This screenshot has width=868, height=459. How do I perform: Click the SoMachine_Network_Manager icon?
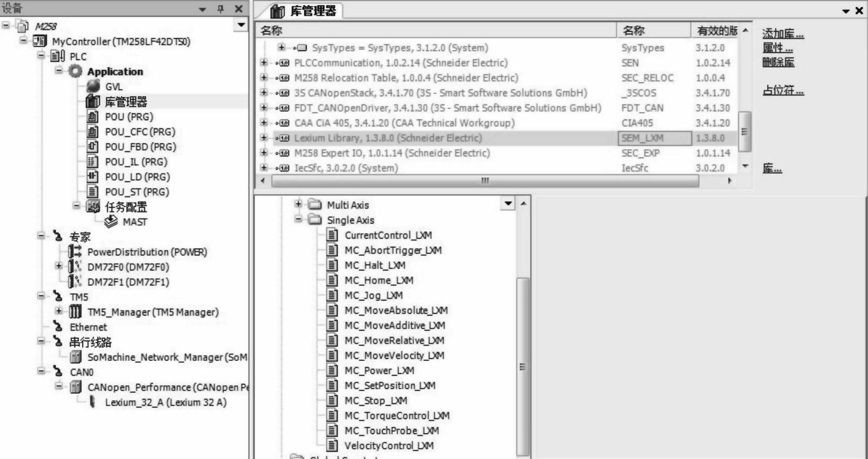click(x=76, y=357)
